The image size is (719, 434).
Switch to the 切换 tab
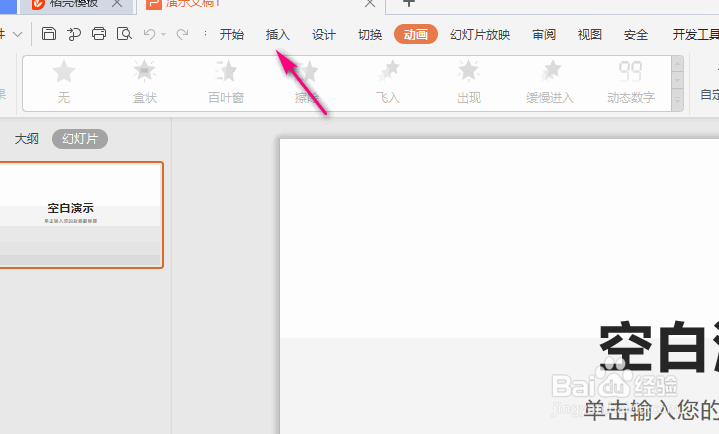click(370, 34)
